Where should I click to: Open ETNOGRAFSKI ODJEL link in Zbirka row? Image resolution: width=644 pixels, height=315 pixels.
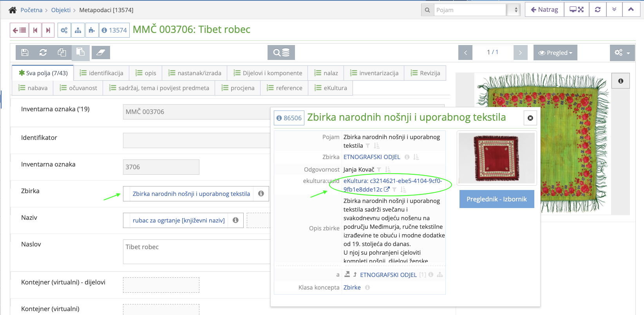point(372,157)
